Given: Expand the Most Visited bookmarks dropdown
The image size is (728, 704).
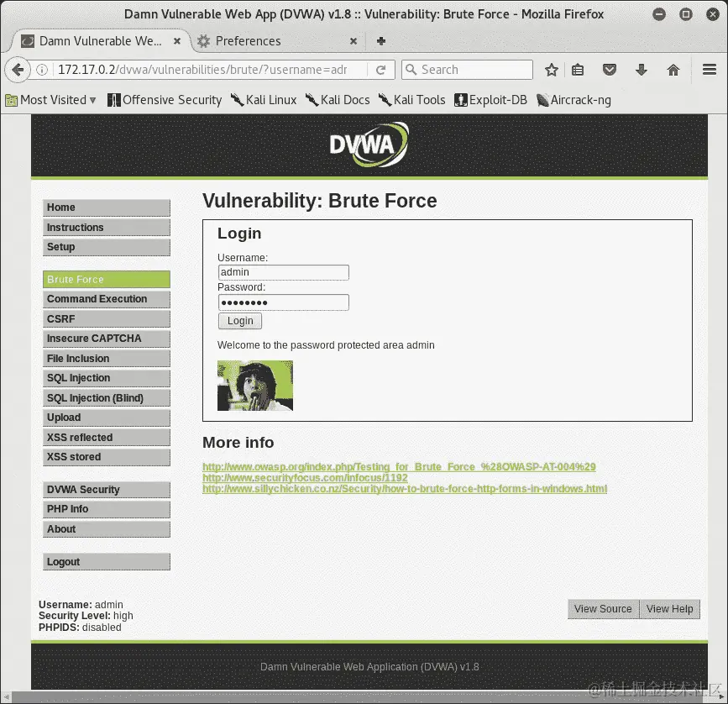Looking at the screenshot, I should tap(50, 100).
